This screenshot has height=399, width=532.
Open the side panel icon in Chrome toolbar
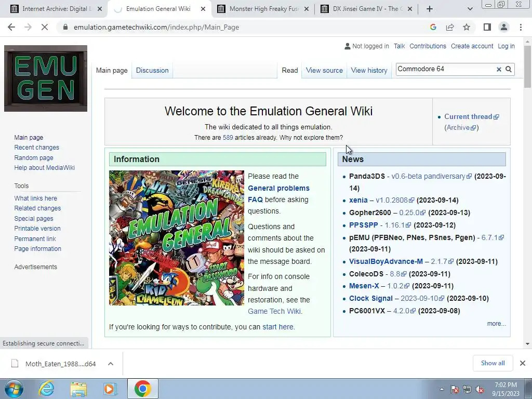tap(487, 27)
